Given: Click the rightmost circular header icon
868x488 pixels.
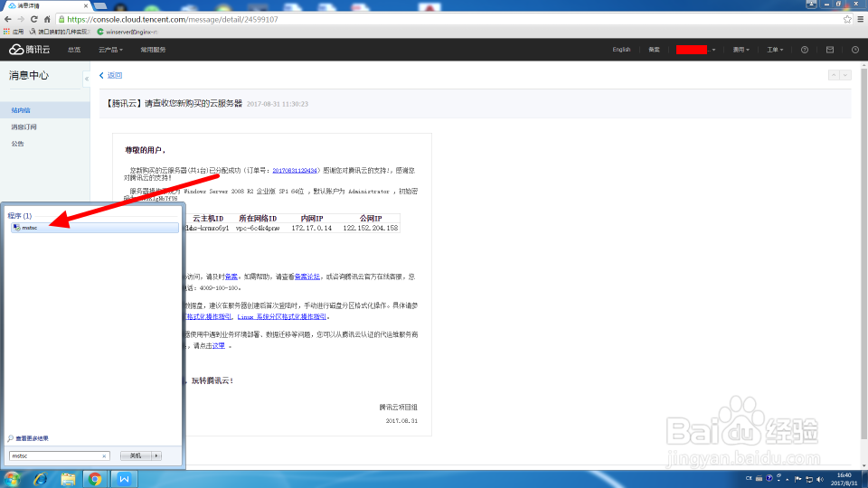Looking at the screenshot, I should (855, 50).
